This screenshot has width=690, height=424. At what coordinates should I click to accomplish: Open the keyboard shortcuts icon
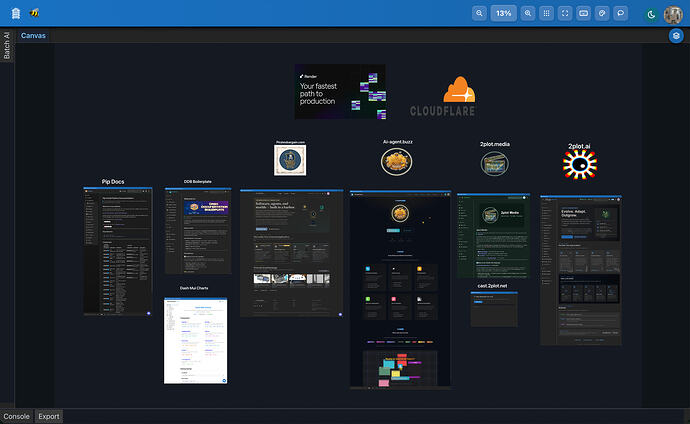click(x=584, y=13)
